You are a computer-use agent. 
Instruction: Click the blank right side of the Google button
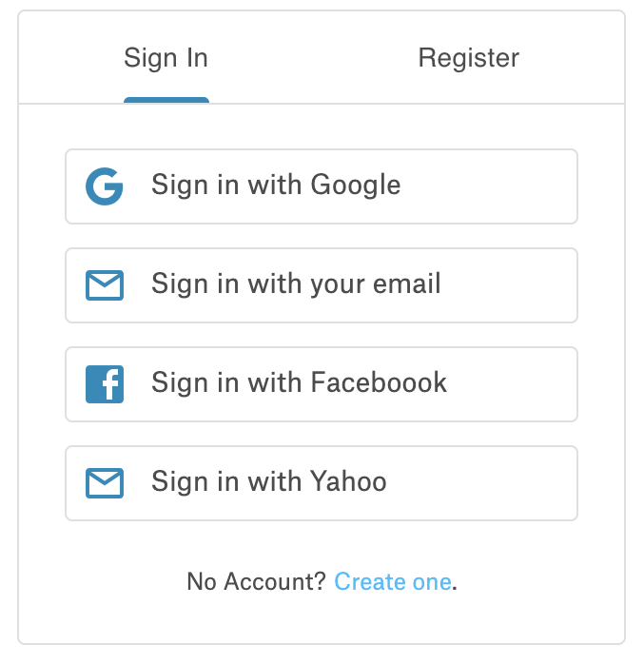tap(504, 186)
